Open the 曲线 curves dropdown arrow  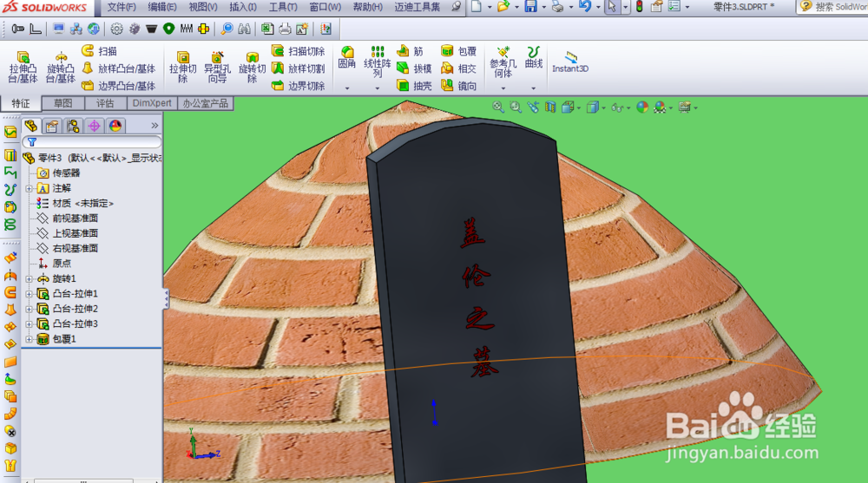click(x=534, y=88)
